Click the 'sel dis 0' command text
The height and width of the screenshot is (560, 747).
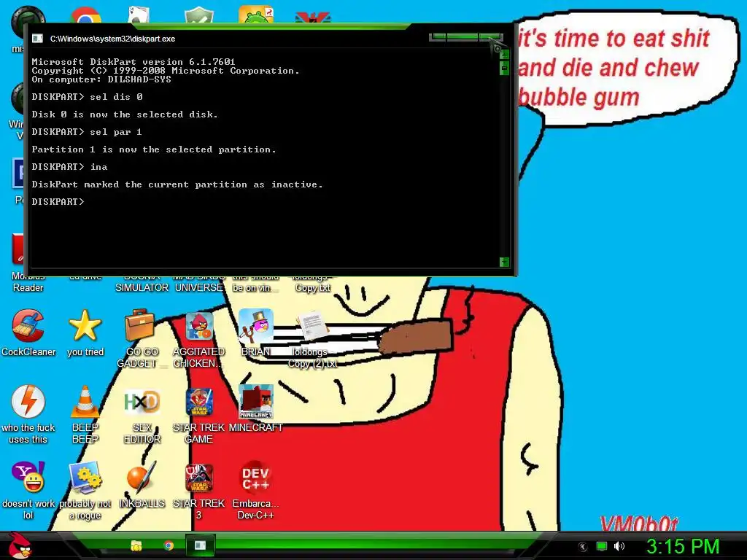(x=116, y=97)
